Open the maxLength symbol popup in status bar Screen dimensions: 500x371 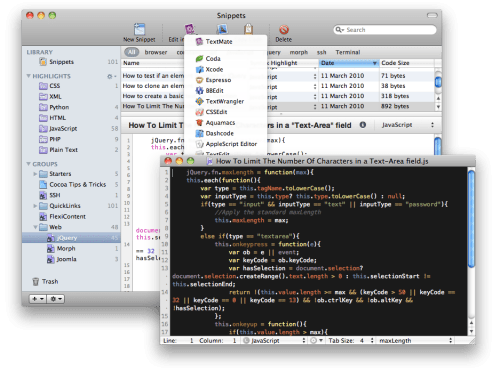(415, 341)
